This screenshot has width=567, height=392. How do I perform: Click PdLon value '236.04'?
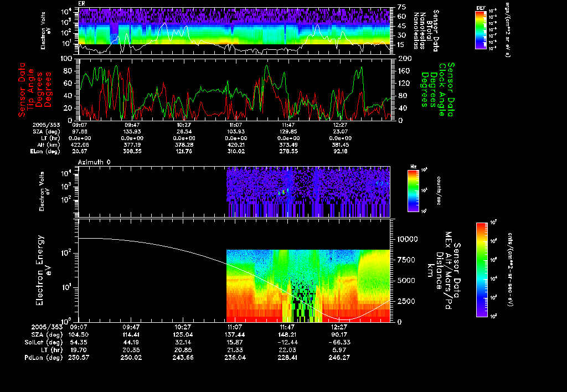point(235,357)
